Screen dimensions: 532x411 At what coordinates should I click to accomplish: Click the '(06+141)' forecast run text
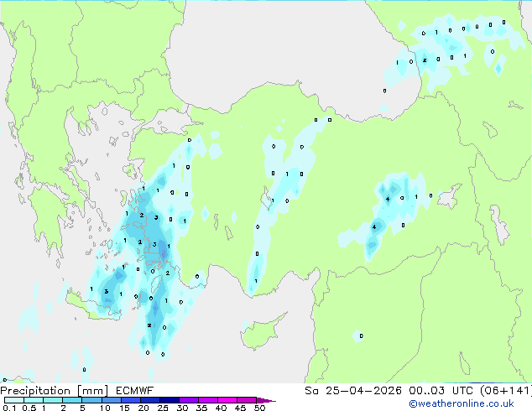click(506, 391)
